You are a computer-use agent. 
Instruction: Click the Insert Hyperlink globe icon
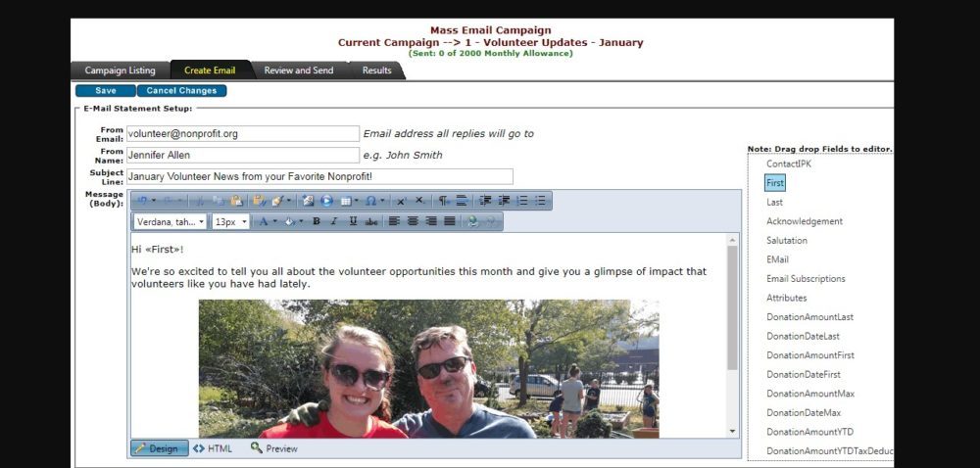pyautogui.click(x=473, y=222)
